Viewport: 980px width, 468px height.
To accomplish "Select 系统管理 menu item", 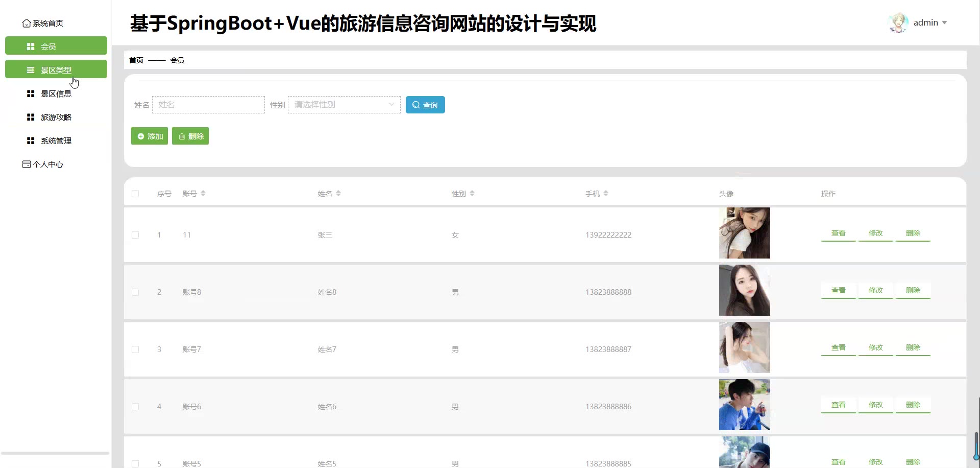I will [x=56, y=141].
